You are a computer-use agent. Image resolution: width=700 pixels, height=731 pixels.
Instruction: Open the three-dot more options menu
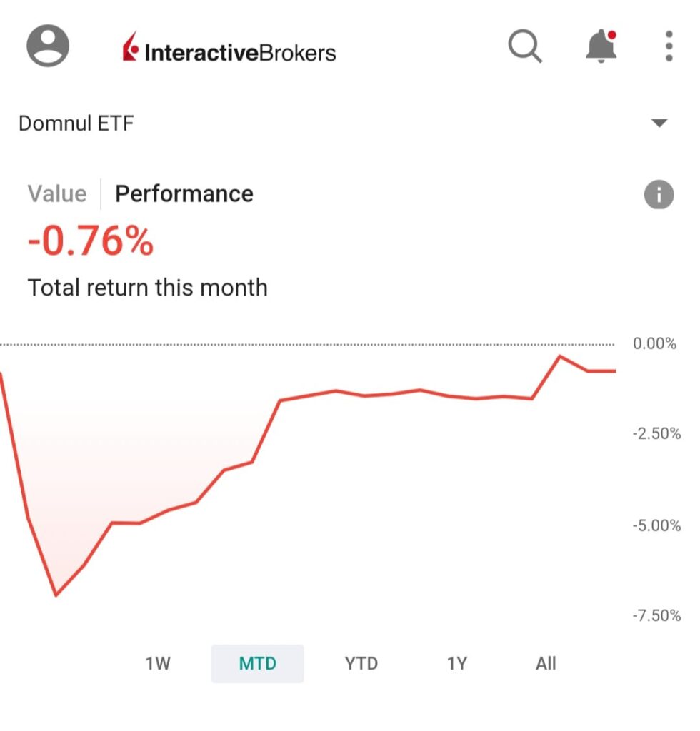pos(669,47)
